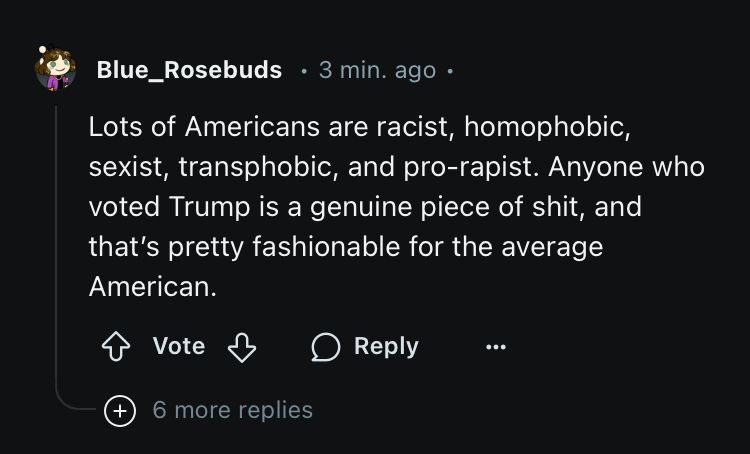Show the 6 more replies
Screen dimensions: 750x454
coord(232,410)
